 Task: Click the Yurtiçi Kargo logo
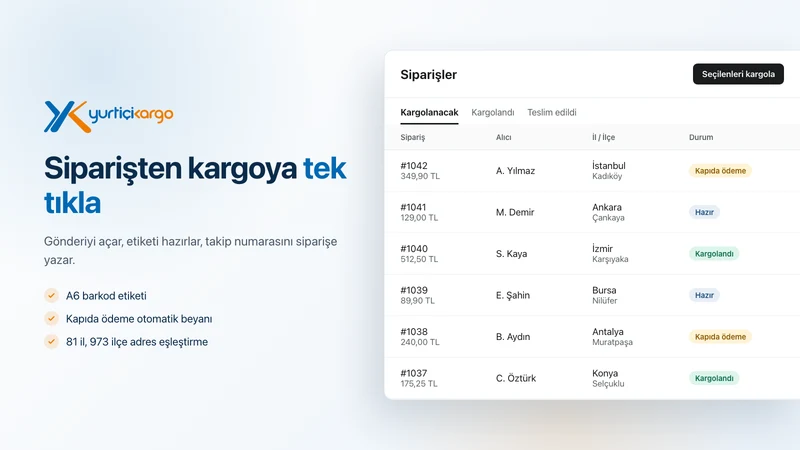point(108,116)
